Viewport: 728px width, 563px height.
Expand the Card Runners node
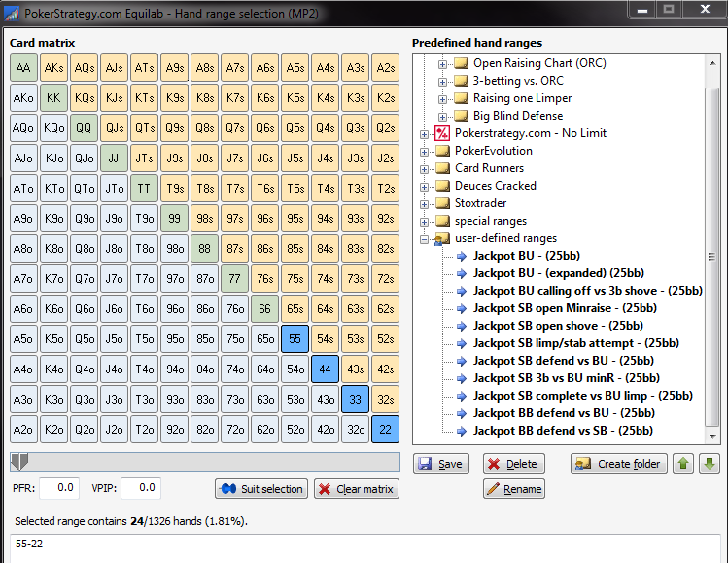click(x=424, y=169)
